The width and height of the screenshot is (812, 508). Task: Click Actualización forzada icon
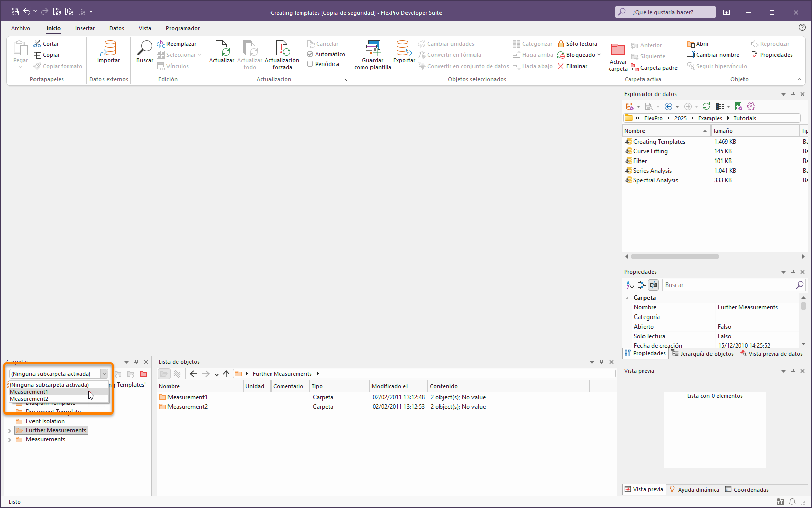point(282,49)
